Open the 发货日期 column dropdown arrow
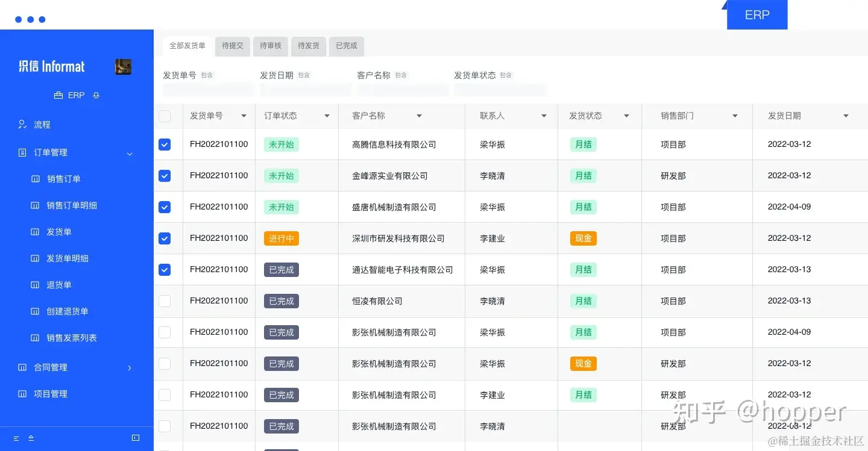The image size is (868, 451). pos(846,116)
